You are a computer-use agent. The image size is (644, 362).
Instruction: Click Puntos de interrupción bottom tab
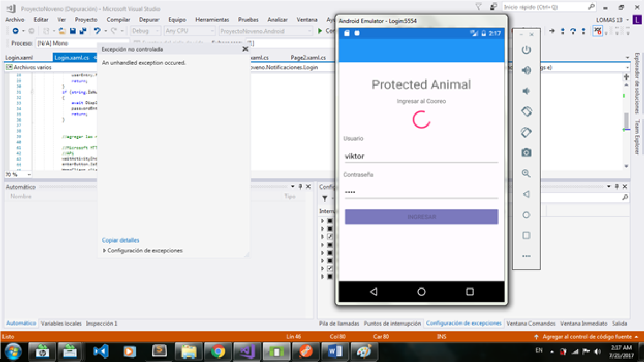tap(392, 323)
